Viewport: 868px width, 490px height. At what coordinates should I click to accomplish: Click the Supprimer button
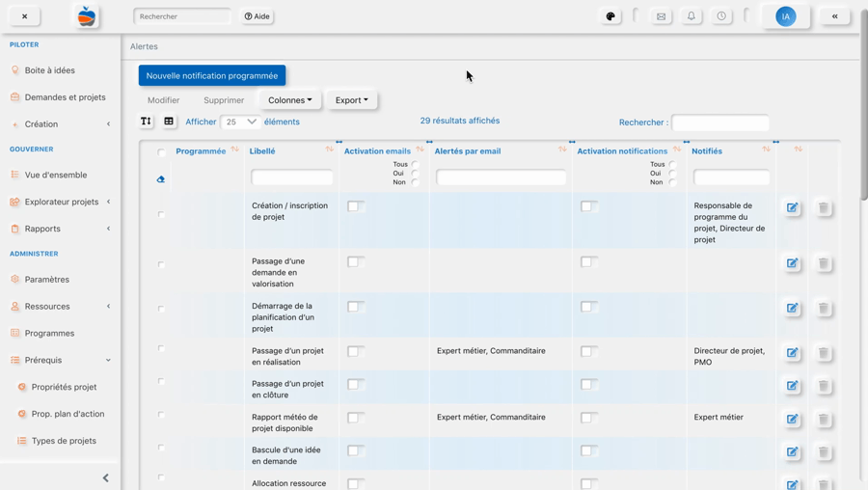tap(224, 100)
